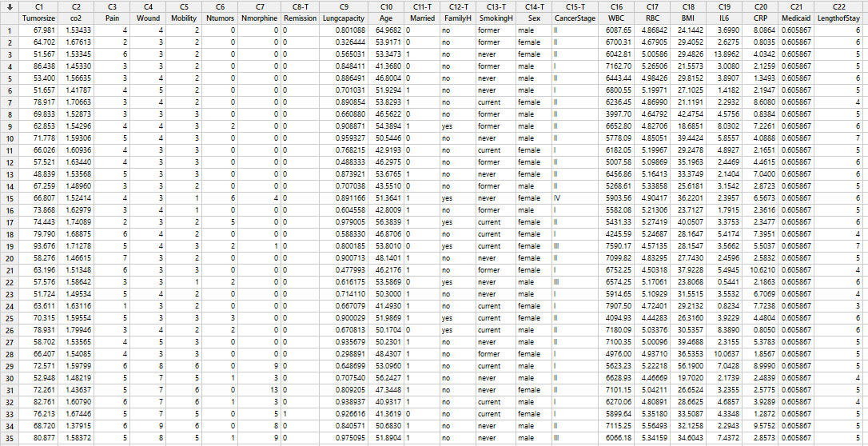Select row 35 via its row number
868x446 pixels.
tap(8, 438)
